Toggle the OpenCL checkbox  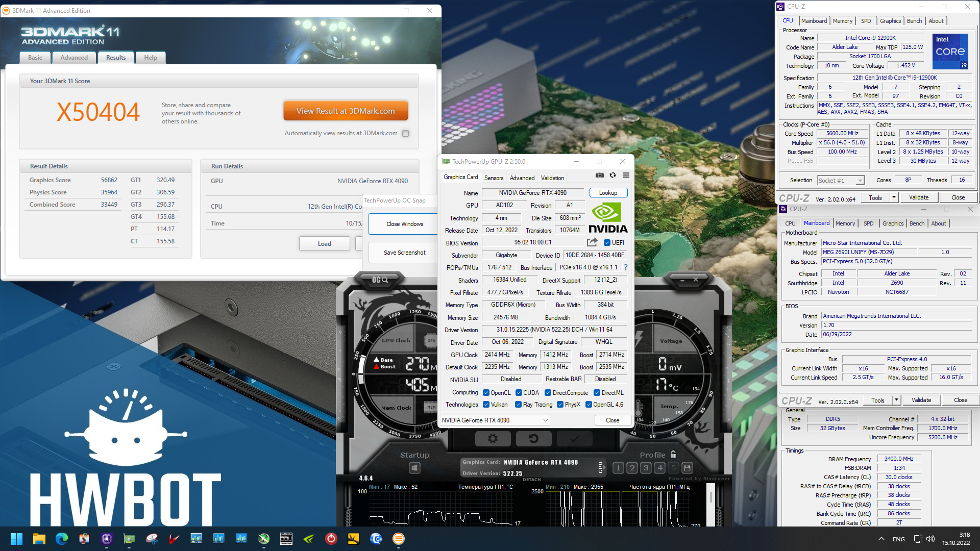(486, 392)
